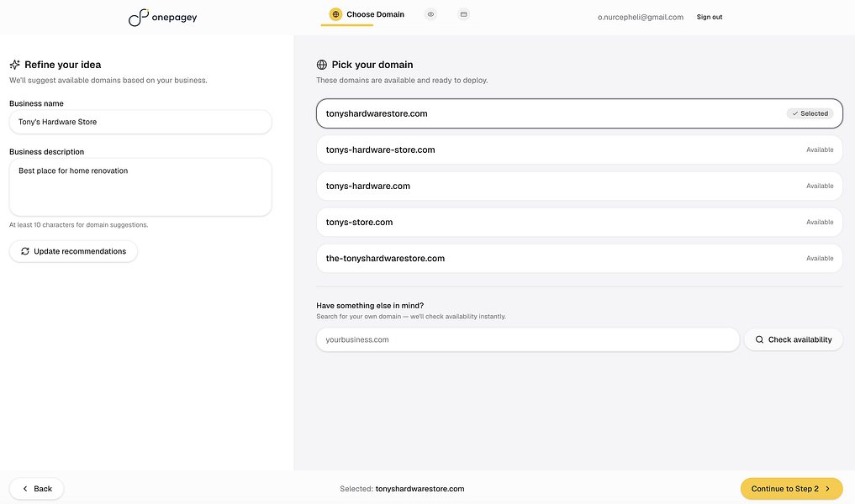Edit the Business description text area

point(140,186)
